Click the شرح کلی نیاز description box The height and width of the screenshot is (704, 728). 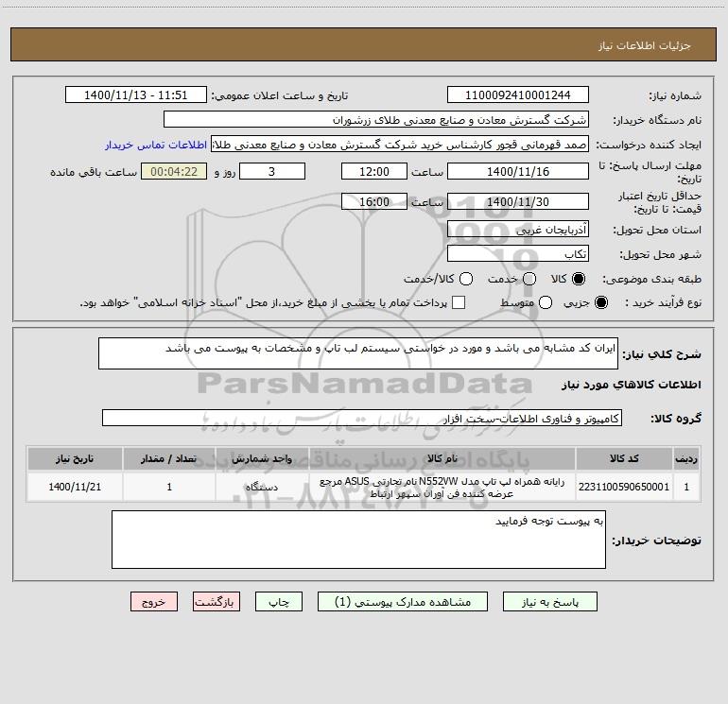358,353
